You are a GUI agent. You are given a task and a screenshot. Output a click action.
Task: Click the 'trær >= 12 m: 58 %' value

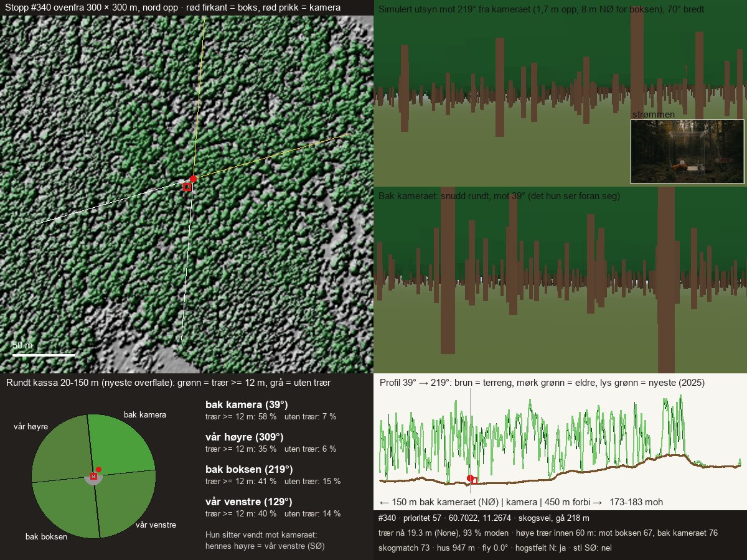coord(241,416)
